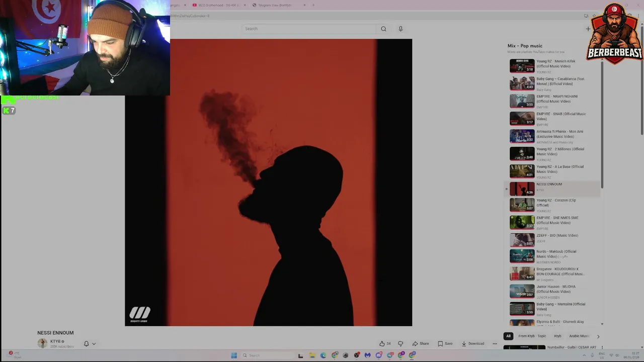This screenshot has height=362, width=644.
Task: Click the notification bell icon
Action: 86,344
